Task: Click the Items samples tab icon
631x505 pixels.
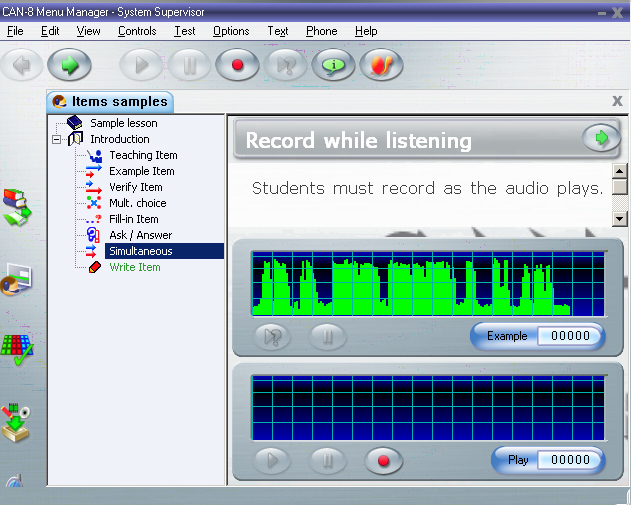Action: (60, 101)
